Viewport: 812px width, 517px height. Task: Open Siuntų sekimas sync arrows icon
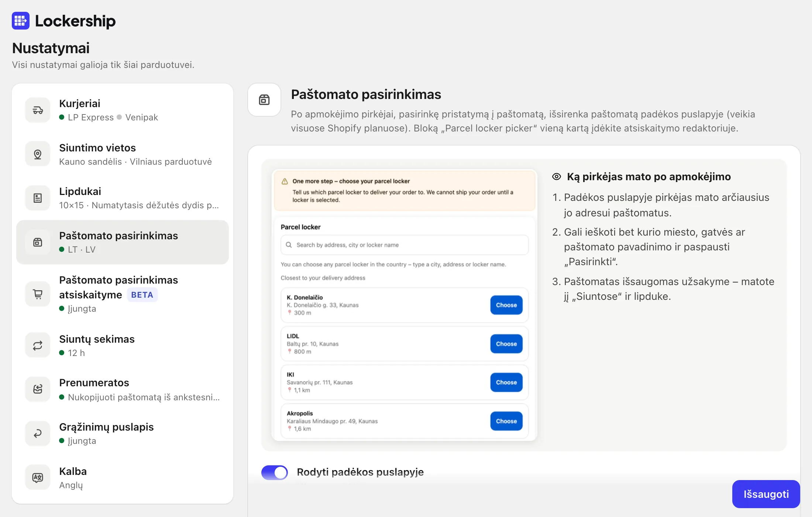(x=38, y=346)
